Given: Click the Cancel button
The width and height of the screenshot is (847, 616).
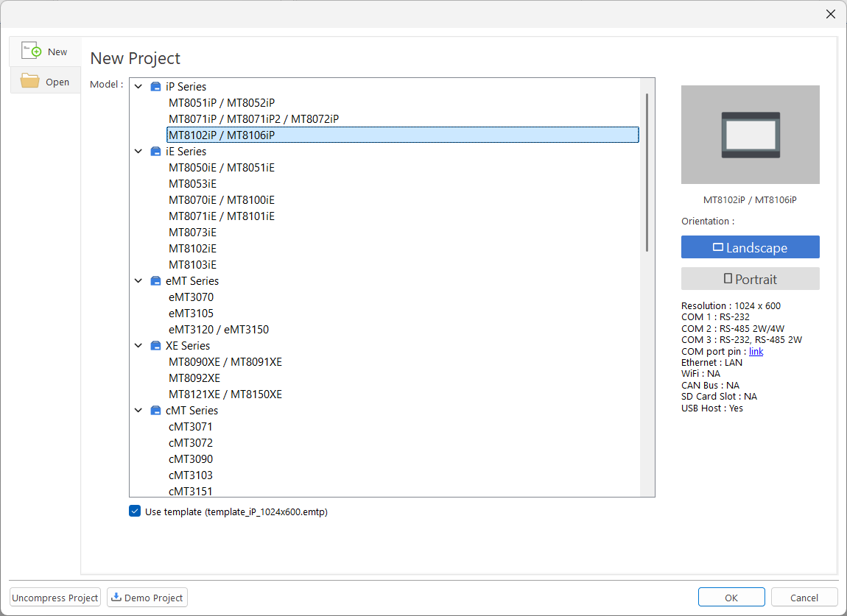Looking at the screenshot, I should tap(804, 598).
